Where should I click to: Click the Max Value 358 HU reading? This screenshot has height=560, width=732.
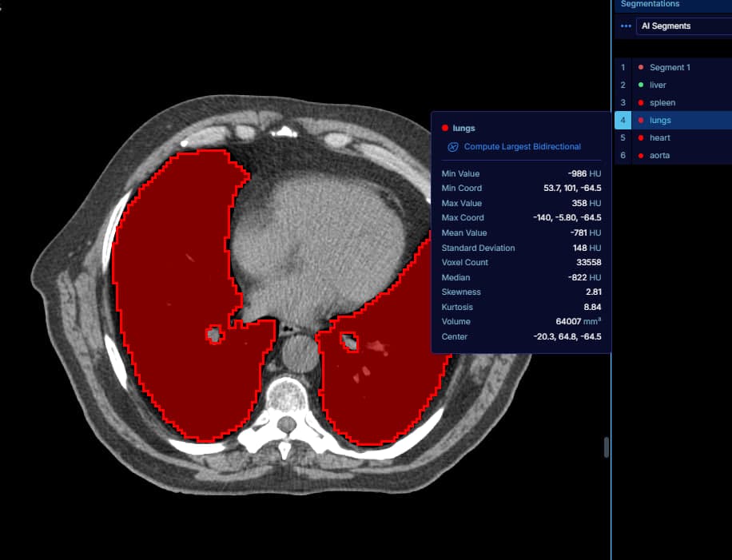click(x=586, y=203)
